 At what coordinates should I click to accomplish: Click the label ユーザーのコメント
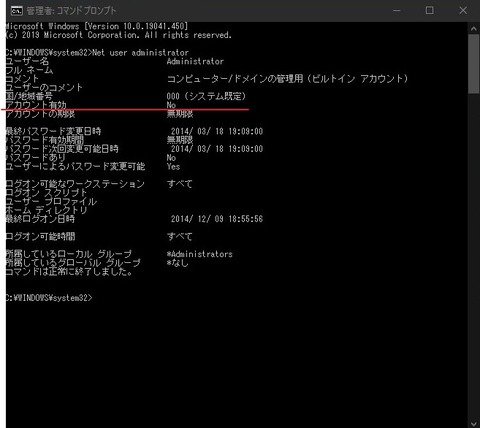click(x=44, y=88)
